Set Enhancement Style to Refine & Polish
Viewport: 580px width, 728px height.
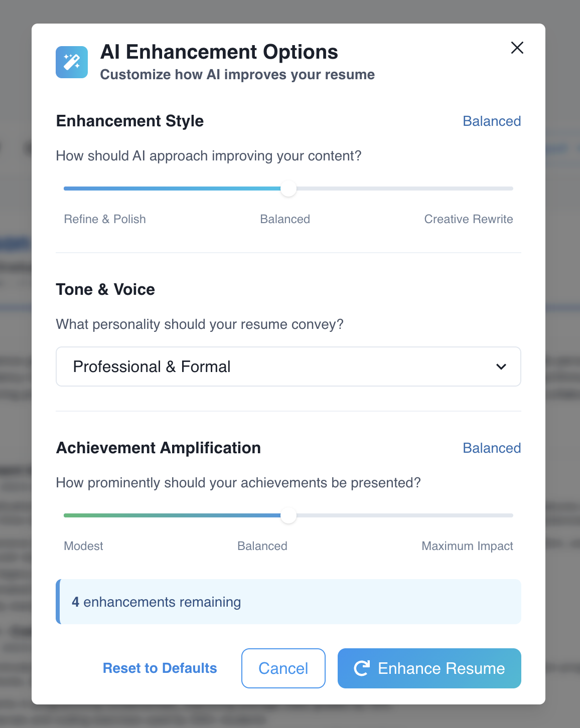click(x=105, y=219)
